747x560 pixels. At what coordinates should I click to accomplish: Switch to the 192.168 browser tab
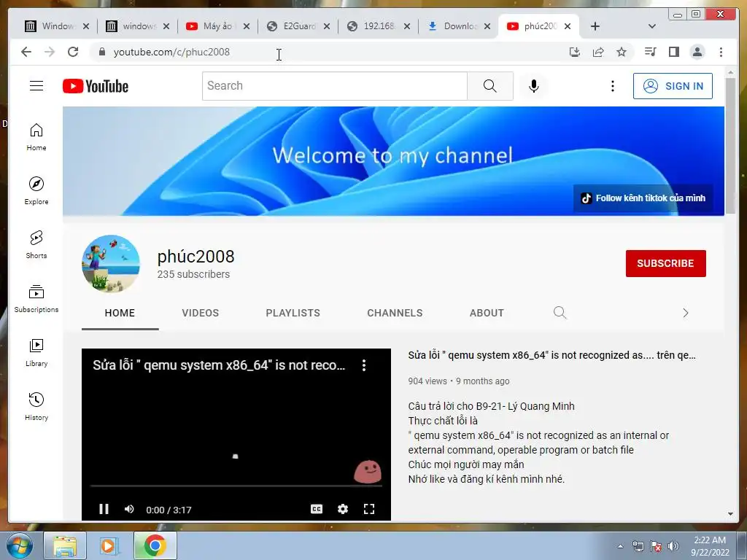tap(378, 26)
